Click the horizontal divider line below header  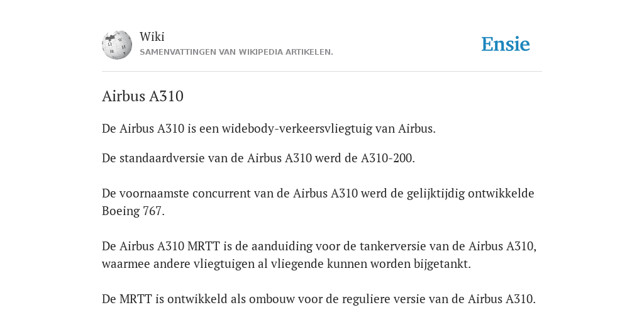(322, 72)
